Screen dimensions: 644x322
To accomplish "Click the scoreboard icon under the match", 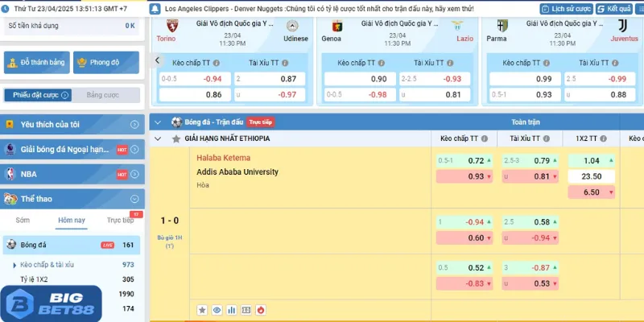I will coord(246,310).
